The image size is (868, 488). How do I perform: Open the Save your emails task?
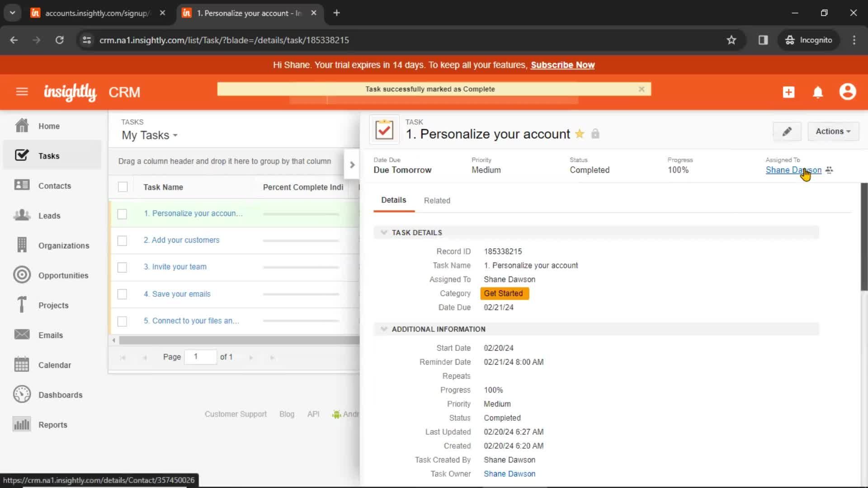[177, 294]
